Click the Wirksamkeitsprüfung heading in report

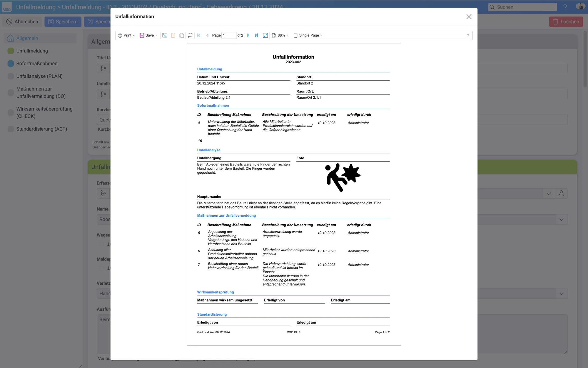pyautogui.click(x=216, y=292)
